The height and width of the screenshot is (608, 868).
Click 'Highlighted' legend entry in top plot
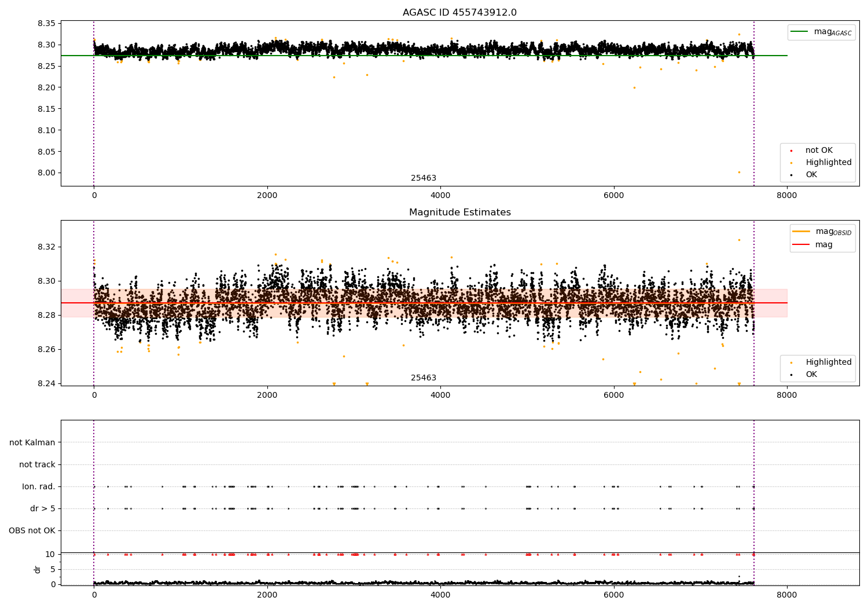click(x=829, y=163)
